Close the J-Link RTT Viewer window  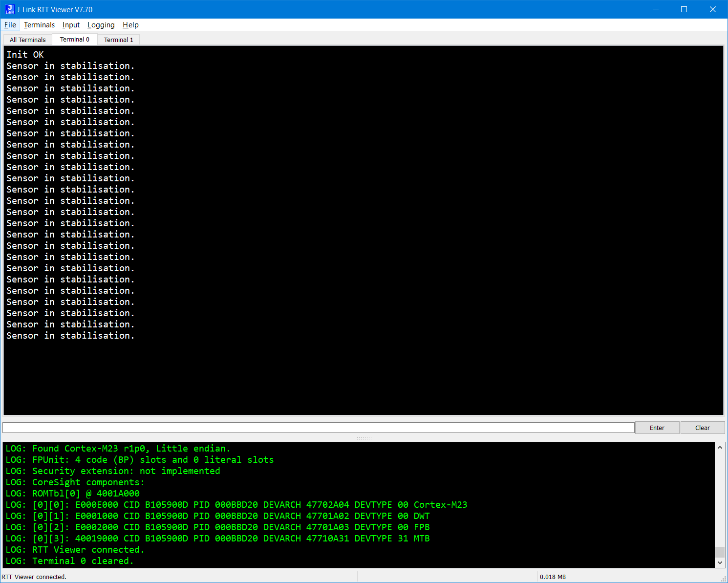(x=713, y=9)
